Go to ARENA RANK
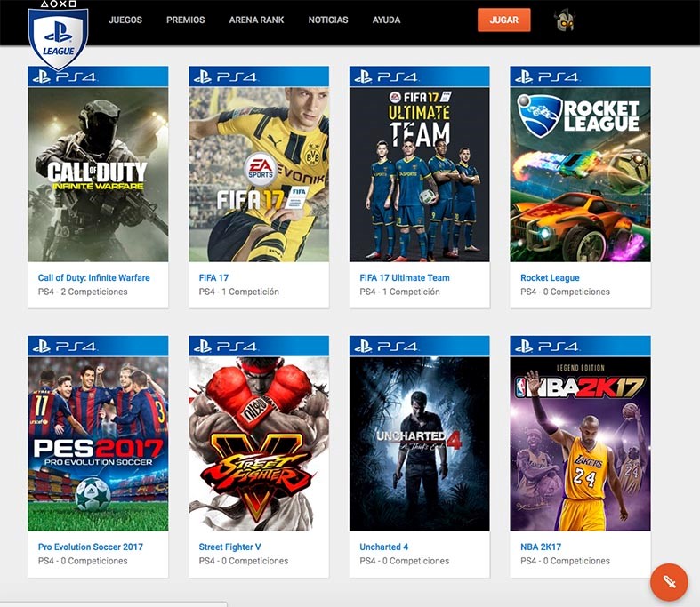The width and height of the screenshot is (700, 607). coord(256,20)
